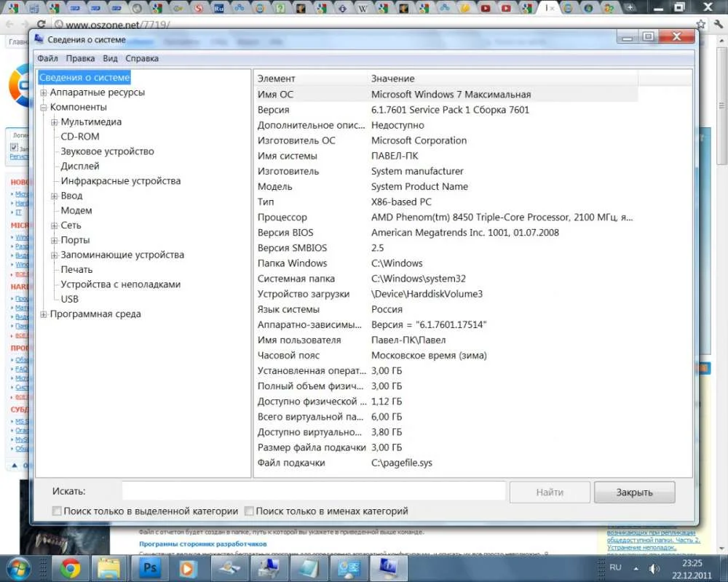Select the Часовой пояс row
Screen dimensions: 728x582
[447, 356]
